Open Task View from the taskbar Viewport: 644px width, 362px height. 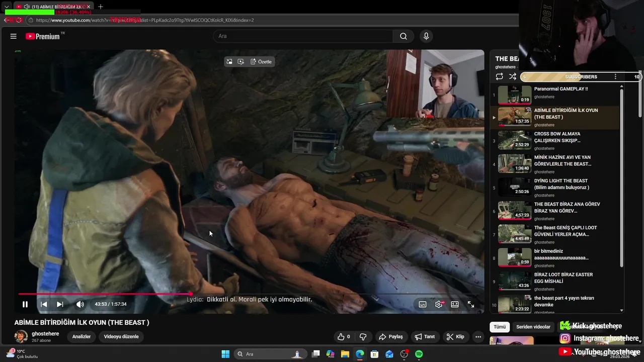click(x=315, y=354)
